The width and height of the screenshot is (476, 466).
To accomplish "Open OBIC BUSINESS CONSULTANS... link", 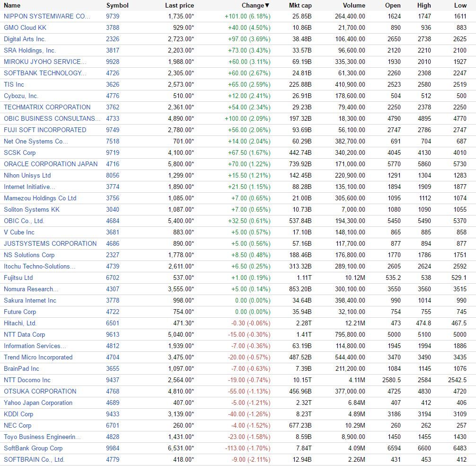I will (52, 118).
